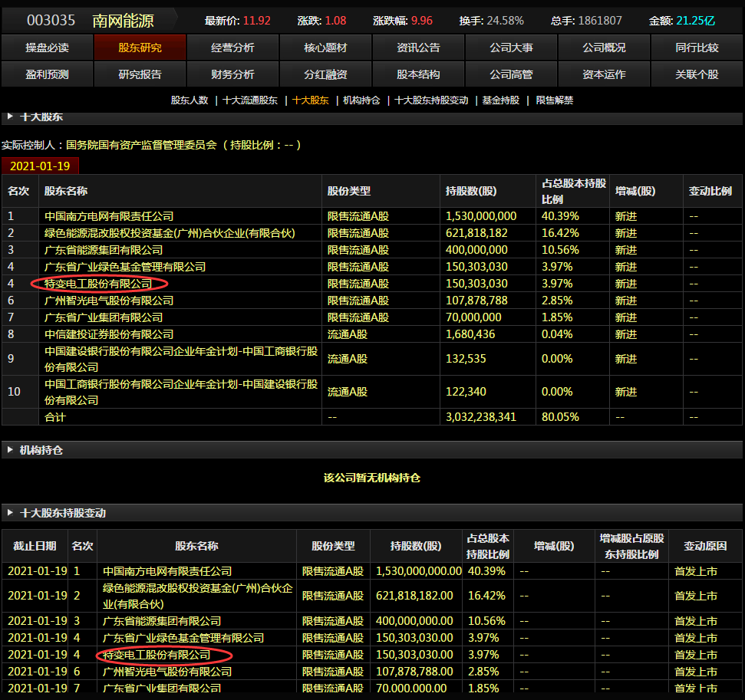745x700 pixels.
Task: Click 621,818,182.00 in the changes table
Action: tap(414, 596)
